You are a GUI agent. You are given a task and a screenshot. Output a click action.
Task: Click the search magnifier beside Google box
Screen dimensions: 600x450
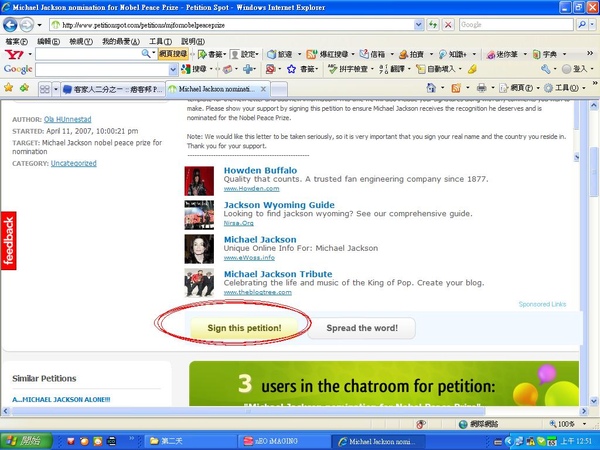(582, 24)
